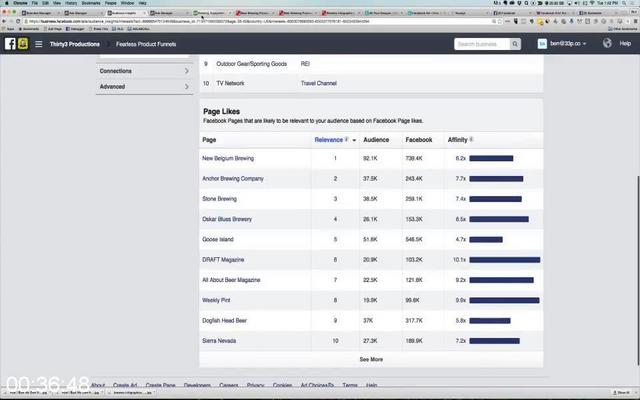This screenshot has height=400, width=640.
Task: Sort by the Relevance column header
Action: point(329,140)
